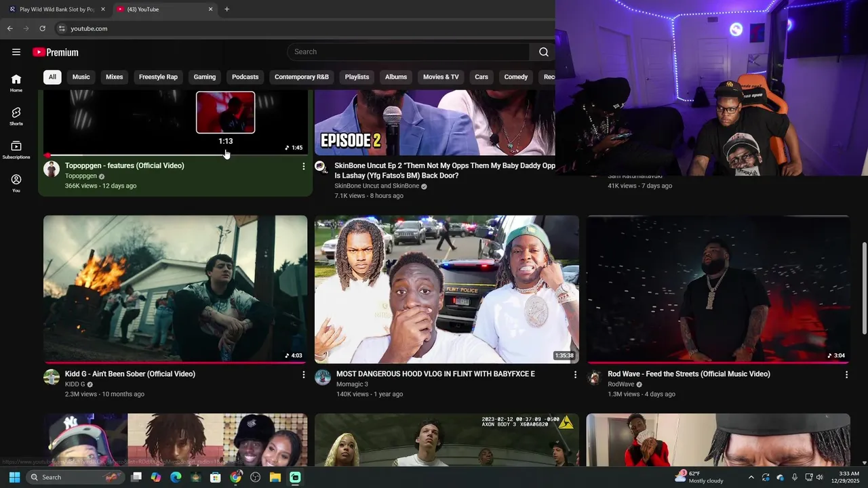Screen dimensions: 868x488
Task: Click KIDD G channel avatar
Action: pyautogui.click(x=52, y=377)
